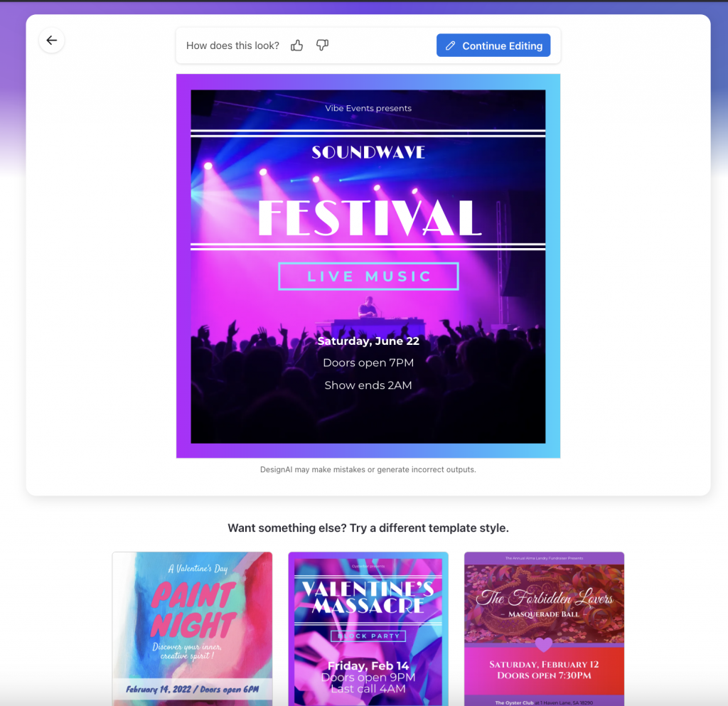
Task: Click the DesignAI disclaimer text below the flyer
Action: coord(368,469)
